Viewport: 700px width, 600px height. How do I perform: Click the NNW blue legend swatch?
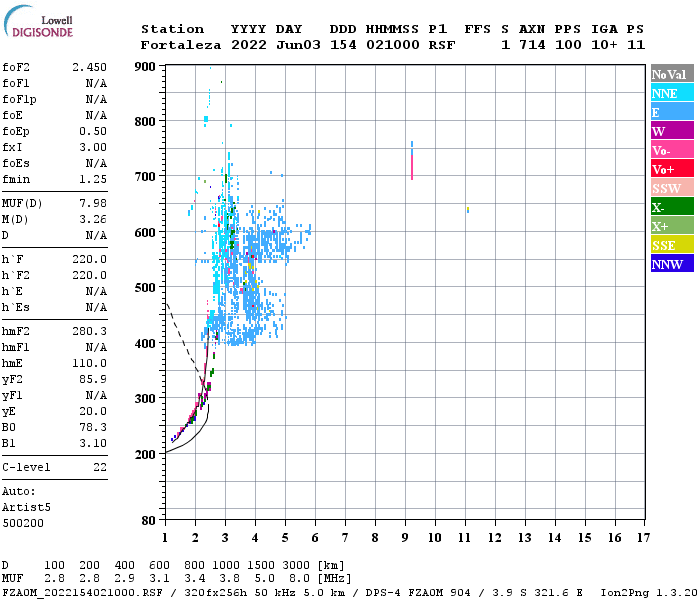672,263
